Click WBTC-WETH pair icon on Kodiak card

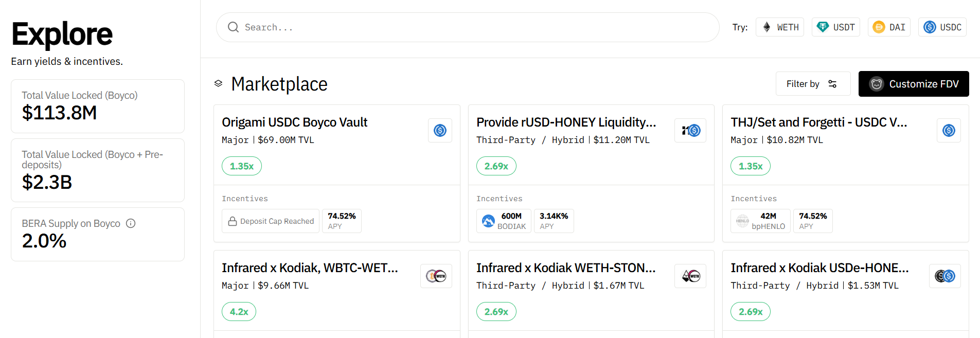click(436, 276)
